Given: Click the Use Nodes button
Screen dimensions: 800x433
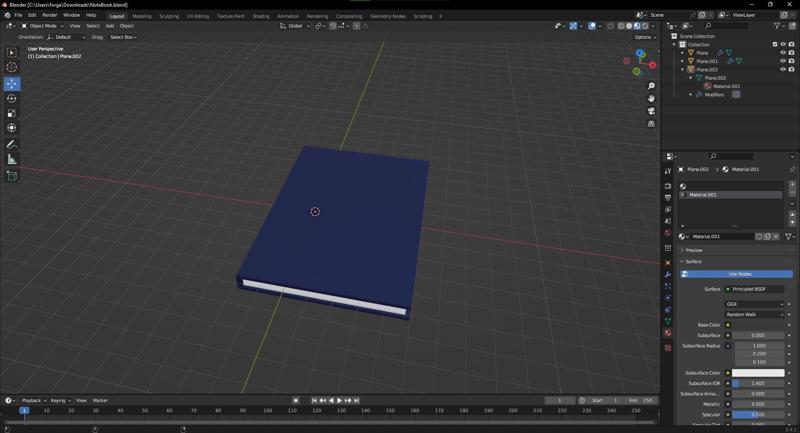Looking at the screenshot, I should coord(739,274).
